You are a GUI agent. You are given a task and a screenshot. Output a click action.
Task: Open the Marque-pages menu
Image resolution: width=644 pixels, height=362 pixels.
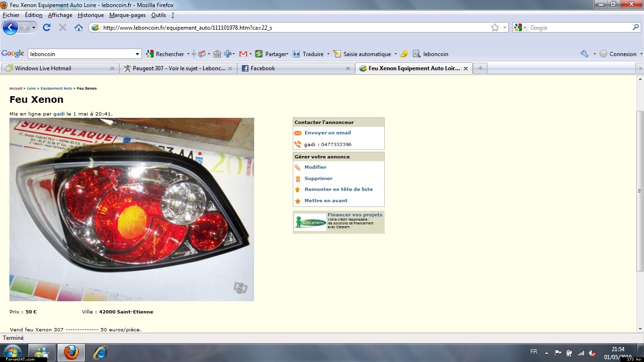pyautogui.click(x=127, y=15)
